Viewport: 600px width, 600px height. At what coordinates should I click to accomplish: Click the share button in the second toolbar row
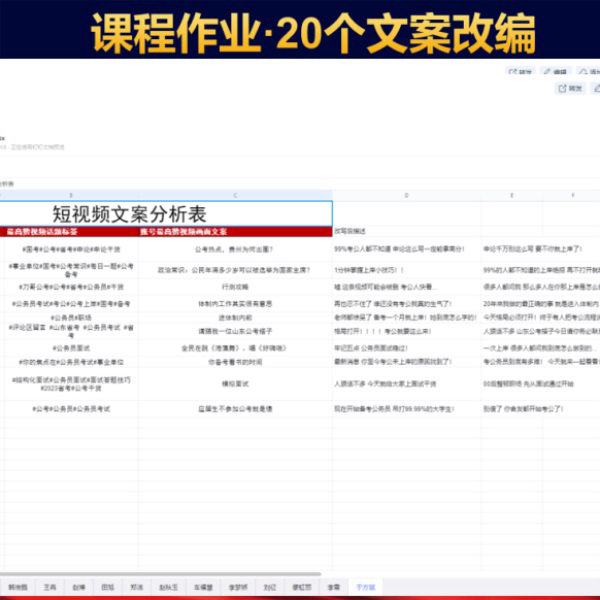pyautogui.click(x=570, y=89)
